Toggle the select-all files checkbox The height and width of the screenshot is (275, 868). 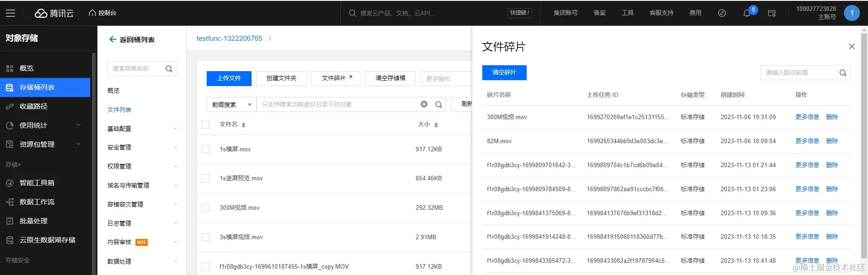click(205, 125)
